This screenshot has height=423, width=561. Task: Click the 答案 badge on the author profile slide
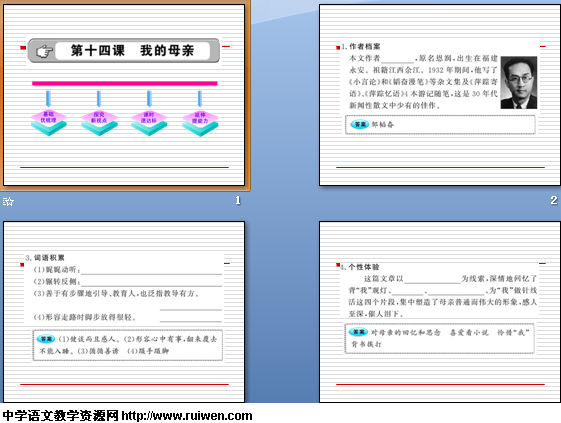(360, 124)
